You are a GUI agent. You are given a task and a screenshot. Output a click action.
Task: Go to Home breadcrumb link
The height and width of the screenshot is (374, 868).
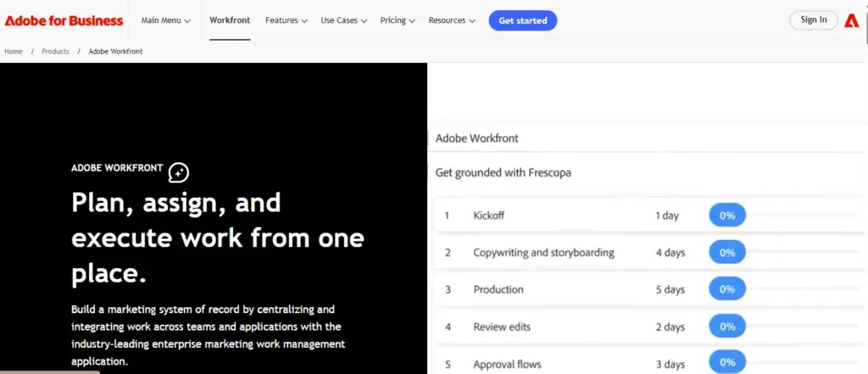tap(14, 52)
